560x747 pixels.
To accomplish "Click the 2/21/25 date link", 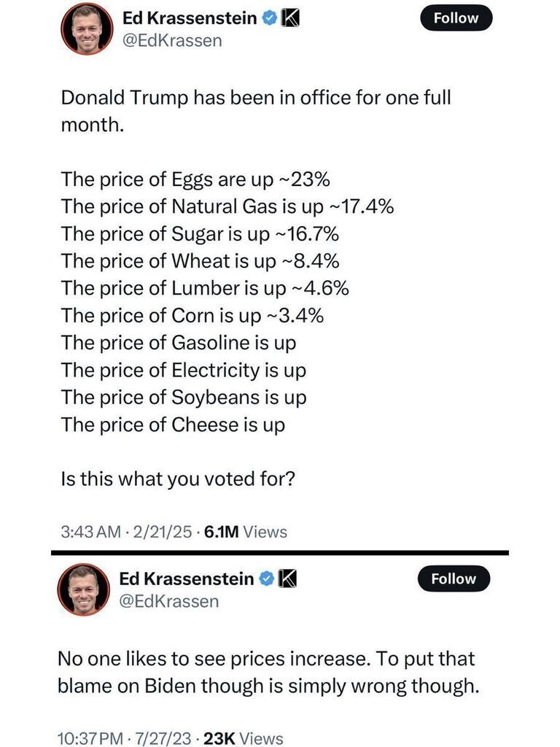I will (x=163, y=532).
